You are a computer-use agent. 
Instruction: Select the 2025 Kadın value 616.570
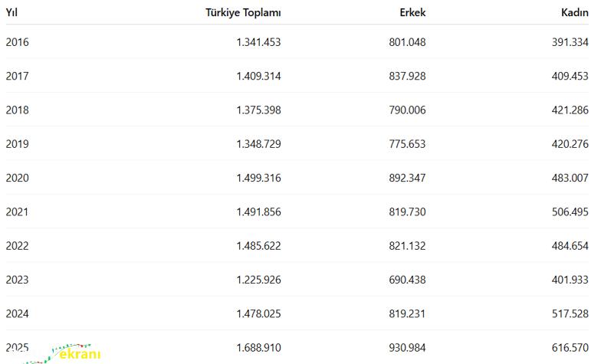(x=570, y=347)
